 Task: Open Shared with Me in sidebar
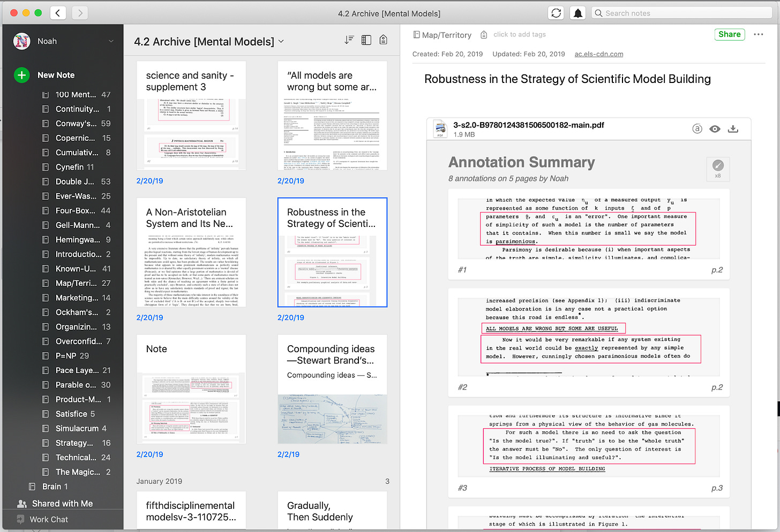coord(55,504)
